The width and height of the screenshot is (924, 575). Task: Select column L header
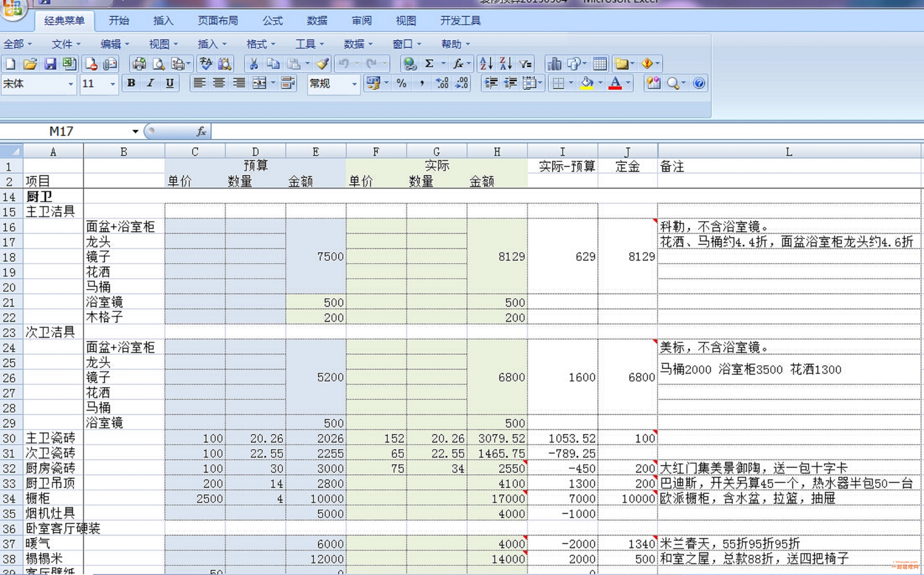(x=789, y=151)
